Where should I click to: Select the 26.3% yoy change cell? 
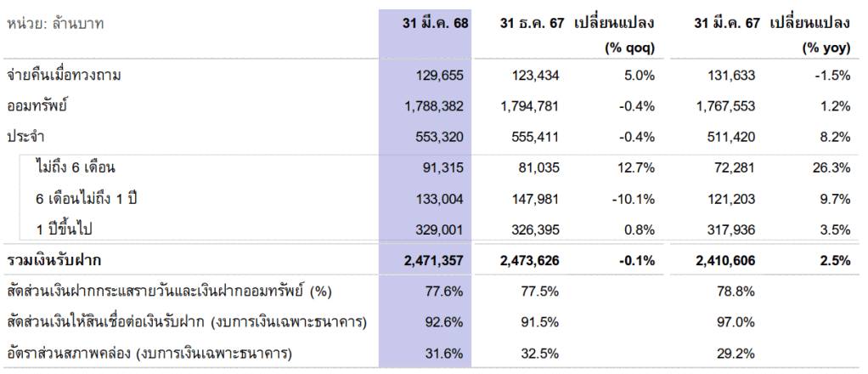click(831, 167)
